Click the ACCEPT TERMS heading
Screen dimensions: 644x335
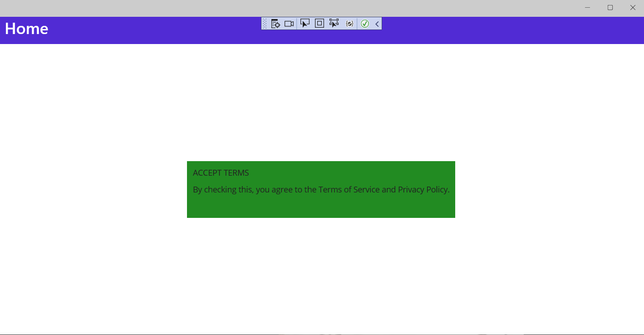[221, 173]
